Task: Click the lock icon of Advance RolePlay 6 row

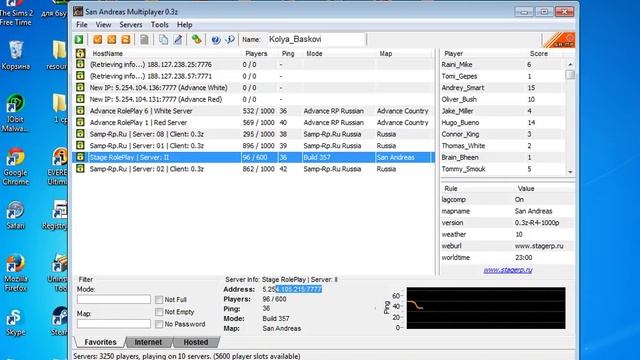Action: click(x=80, y=111)
